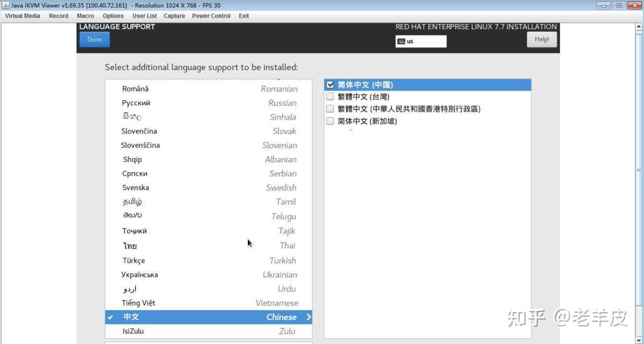Minimize the iKVM Viewer window
The height and width of the screenshot is (344, 644).
[x=603, y=5]
